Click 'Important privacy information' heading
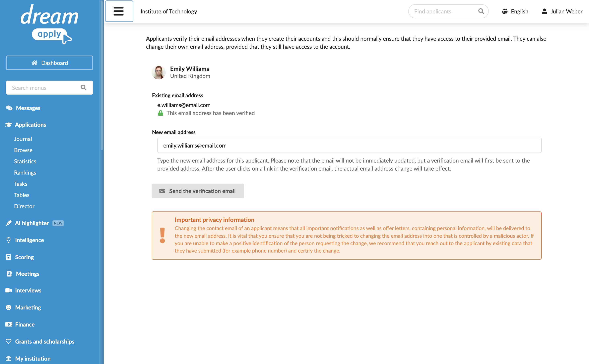589x364 pixels. [214, 219]
